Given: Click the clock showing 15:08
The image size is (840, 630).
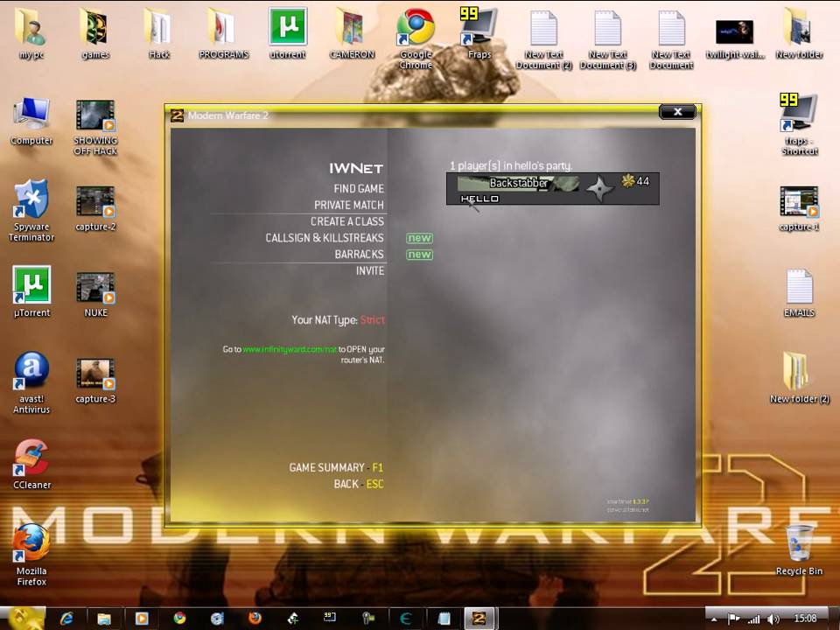Looking at the screenshot, I should [805, 619].
